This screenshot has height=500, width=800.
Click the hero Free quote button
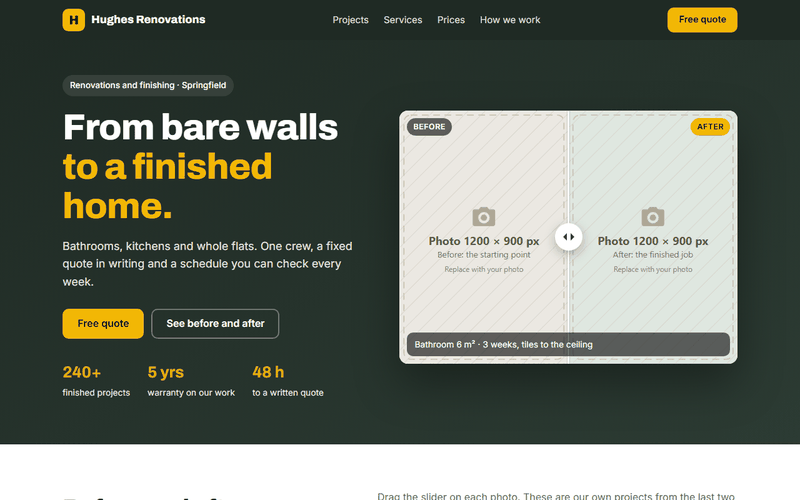(x=103, y=323)
